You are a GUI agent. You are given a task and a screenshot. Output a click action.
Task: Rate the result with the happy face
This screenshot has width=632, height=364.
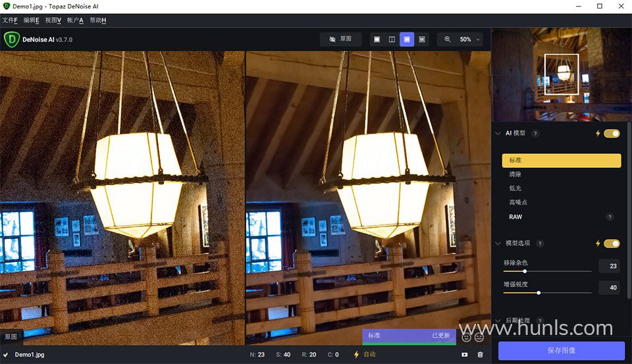tap(466, 337)
